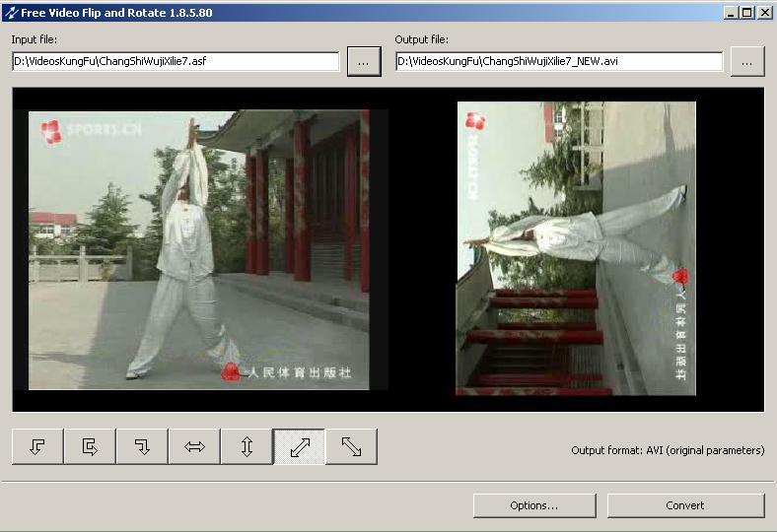The width and height of the screenshot is (777, 532).
Task: Rotate video 180 degrees
Action: 90,446
